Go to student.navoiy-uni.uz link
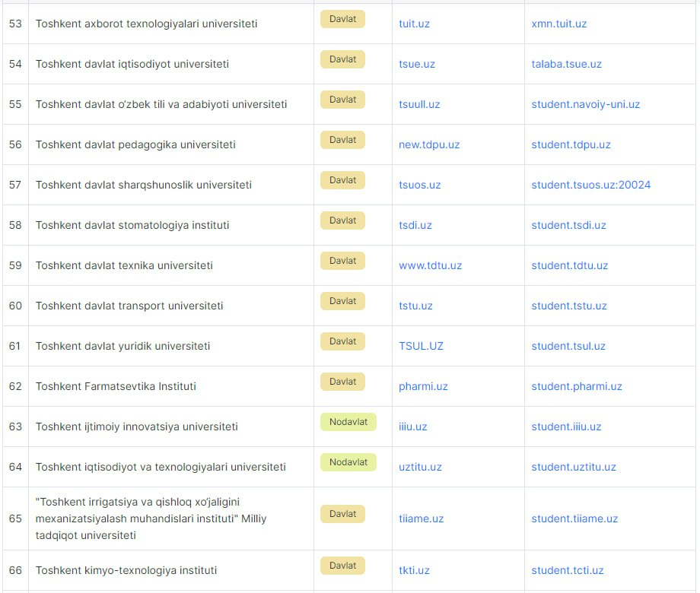Viewport: 700px width, 593px height. coord(585,104)
